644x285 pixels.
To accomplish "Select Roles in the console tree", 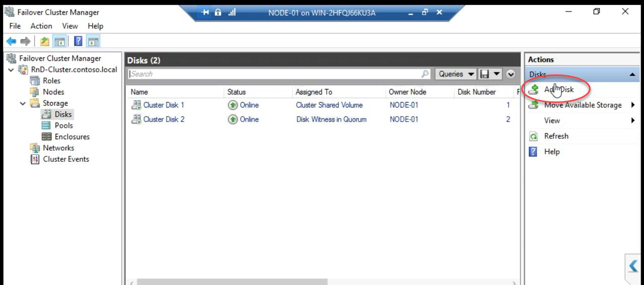I will pos(51,80).
